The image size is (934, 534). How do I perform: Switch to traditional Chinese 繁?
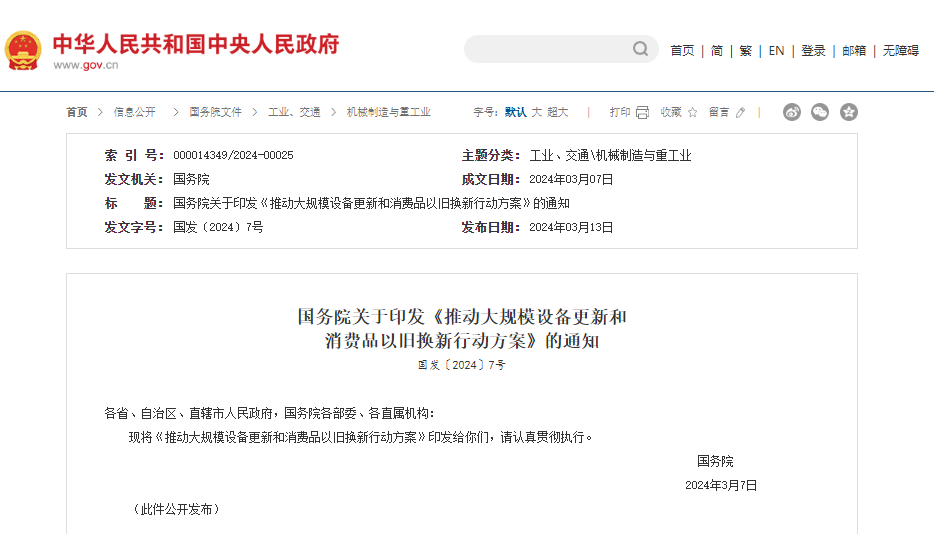746,51
